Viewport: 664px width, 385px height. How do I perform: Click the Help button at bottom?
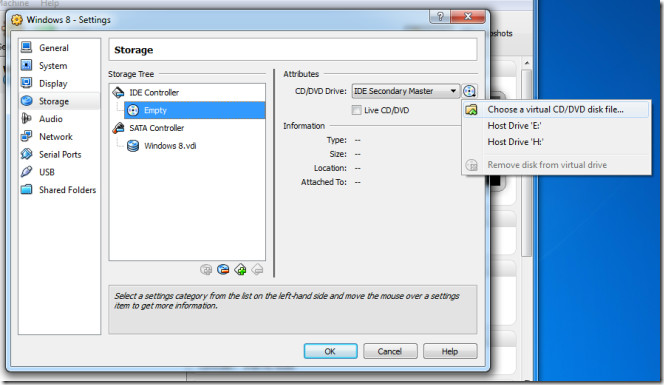tap(450, 351)
